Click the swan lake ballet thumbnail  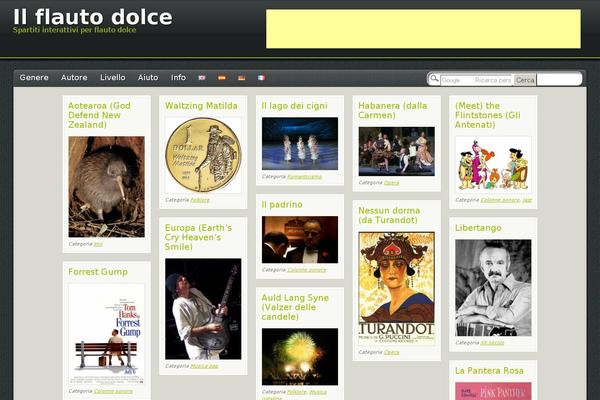pyautogui.click(x=300, y=144)
